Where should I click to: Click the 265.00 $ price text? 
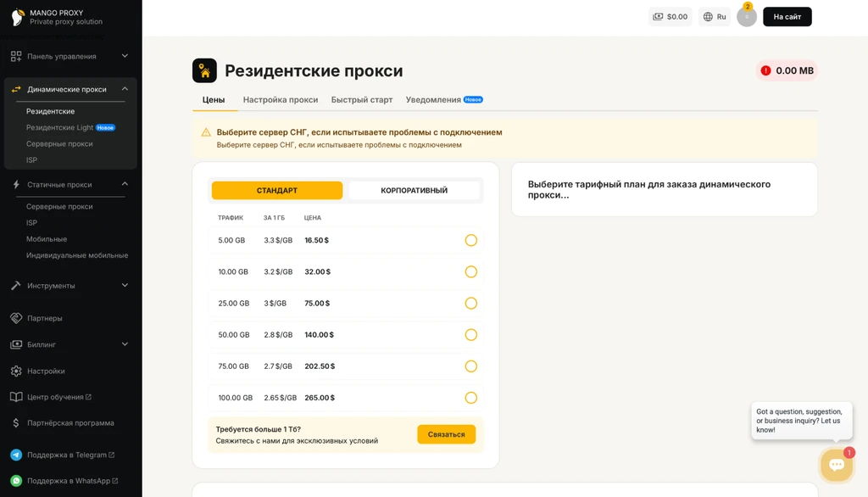tap(320, 398)
